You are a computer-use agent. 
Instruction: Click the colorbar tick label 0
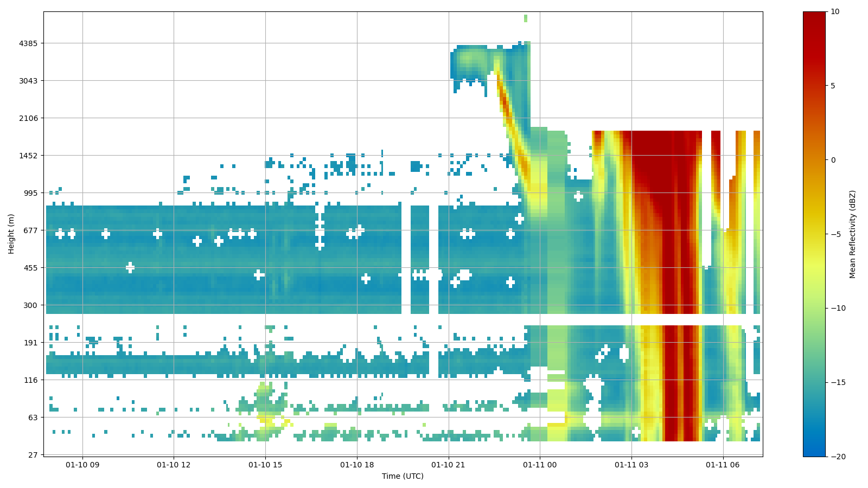click(832, 160)
